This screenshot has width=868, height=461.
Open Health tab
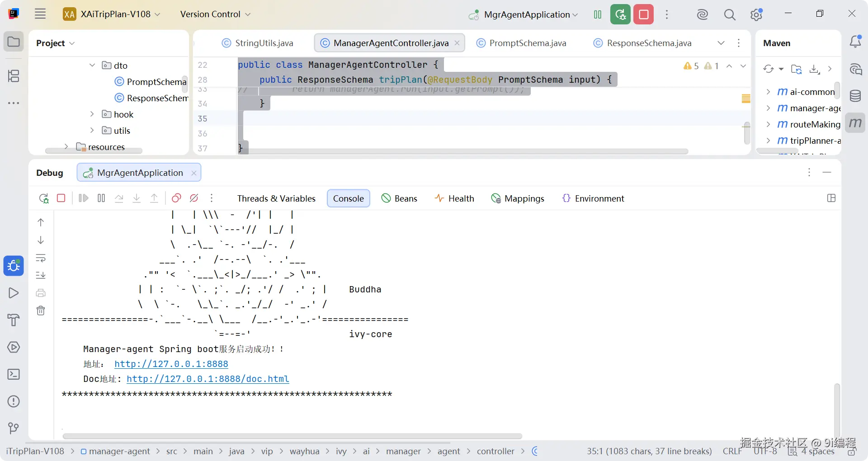coord(454,198)
